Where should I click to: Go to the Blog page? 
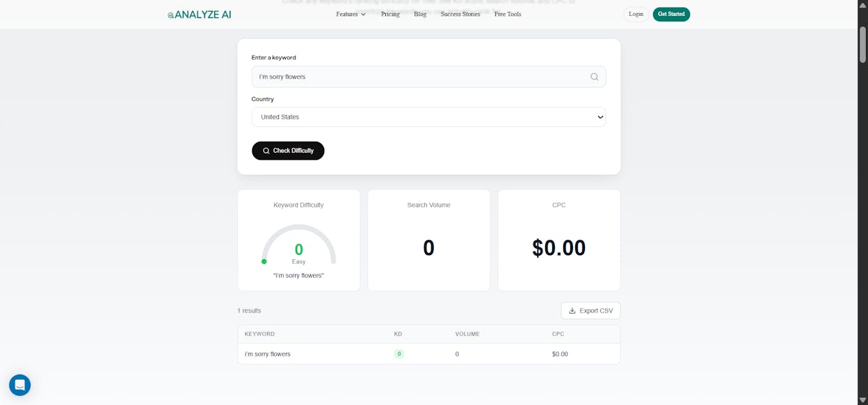(420, 14)
